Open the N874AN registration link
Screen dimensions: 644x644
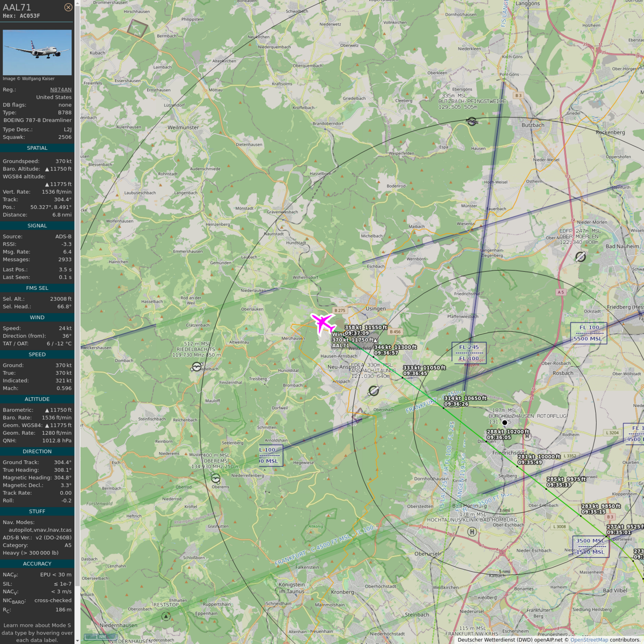coord(60,89)
